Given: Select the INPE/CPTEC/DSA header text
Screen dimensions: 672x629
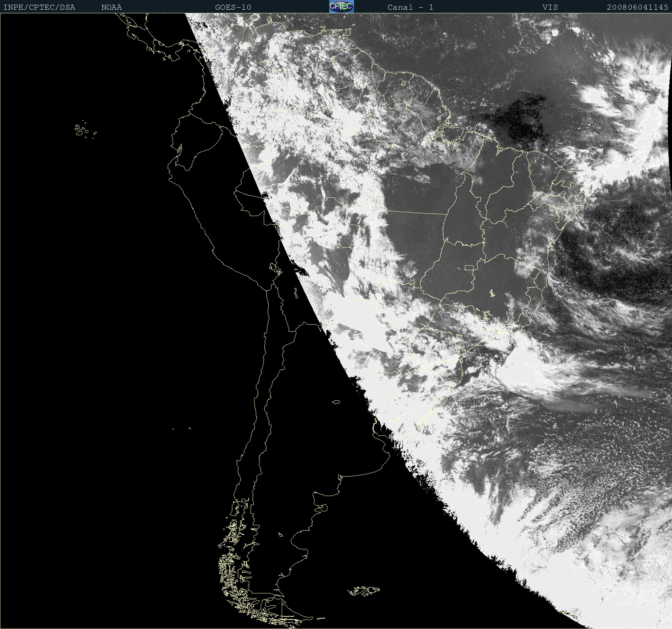Looking at the screenshot, I should 39,7.
